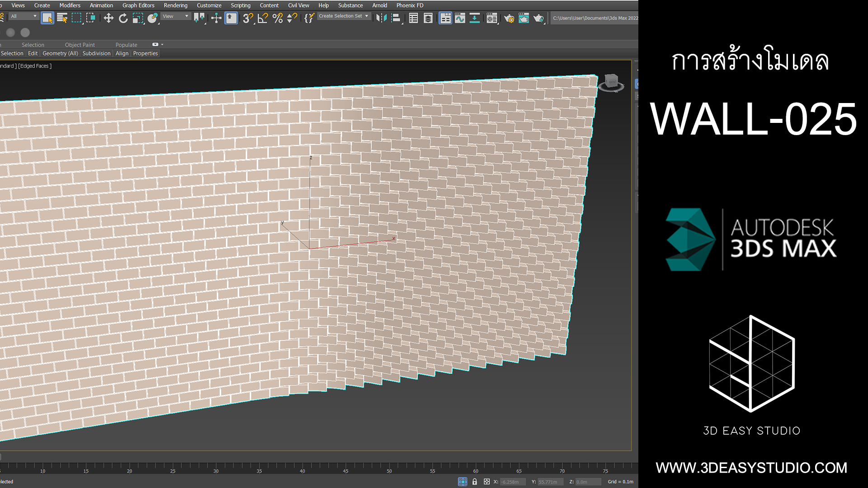Open the selection filter dropdown showing All

(x=24, y=16)
